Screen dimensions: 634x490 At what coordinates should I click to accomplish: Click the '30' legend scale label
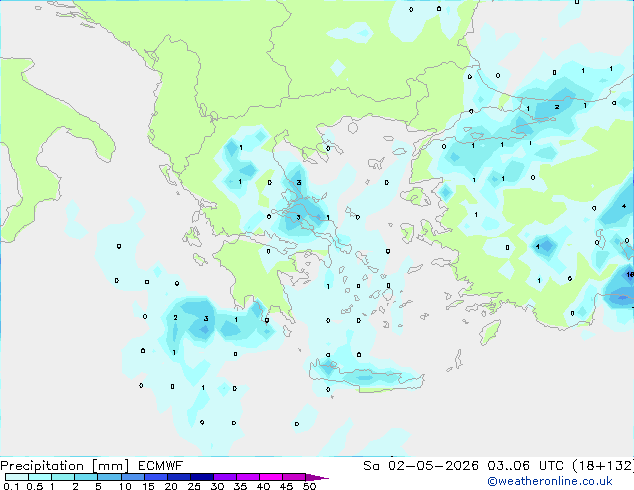(217, 486)
